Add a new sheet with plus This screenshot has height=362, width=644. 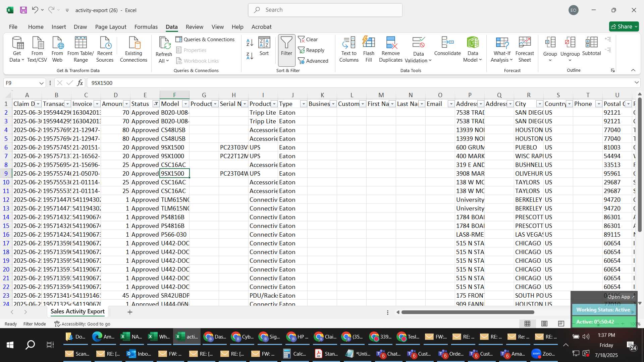130,312
